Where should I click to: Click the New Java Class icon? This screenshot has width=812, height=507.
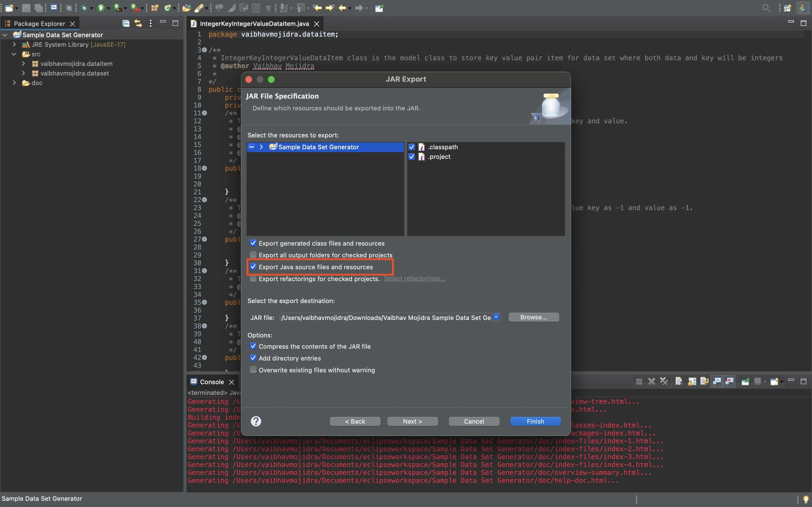(167, 8)
